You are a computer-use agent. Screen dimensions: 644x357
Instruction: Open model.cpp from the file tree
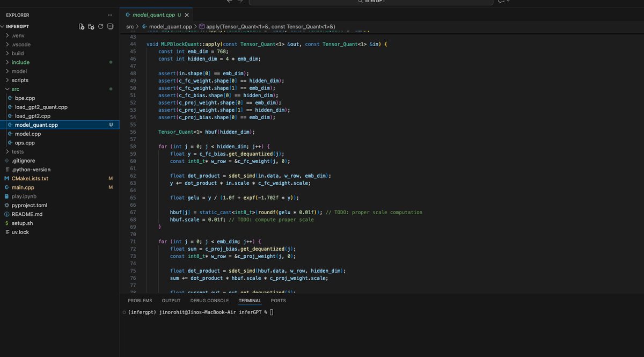tap(60, 134)
